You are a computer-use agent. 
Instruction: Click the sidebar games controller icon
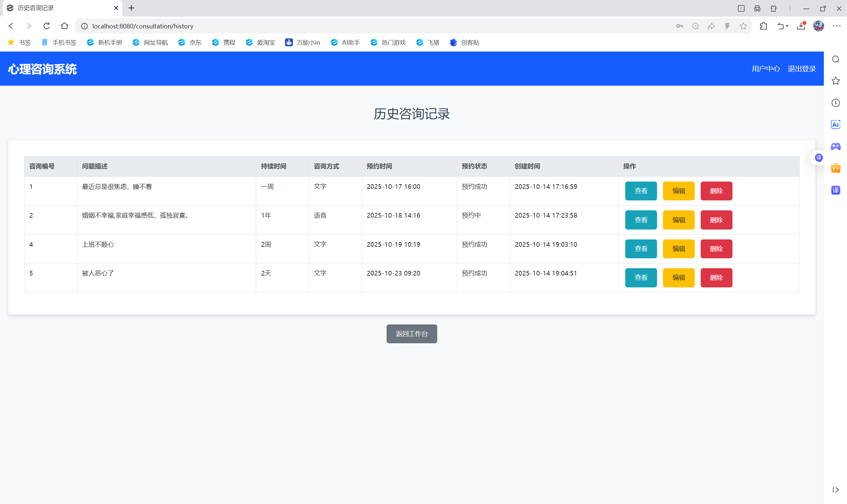coord(835,147)
